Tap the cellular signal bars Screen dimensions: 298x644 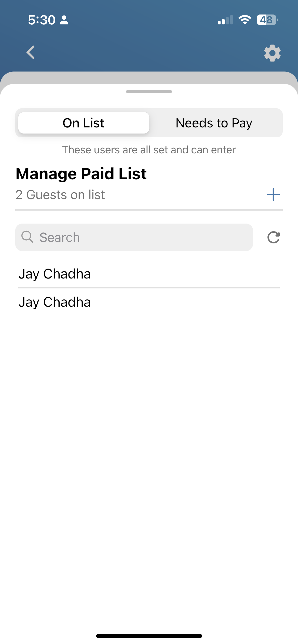pos(225,20)
